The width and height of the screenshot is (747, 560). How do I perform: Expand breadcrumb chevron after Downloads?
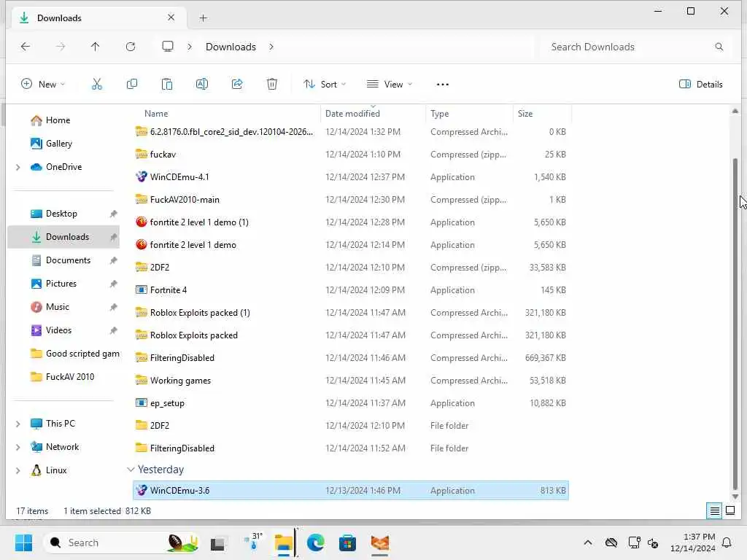pyautogui.click(x=271, y=47)
